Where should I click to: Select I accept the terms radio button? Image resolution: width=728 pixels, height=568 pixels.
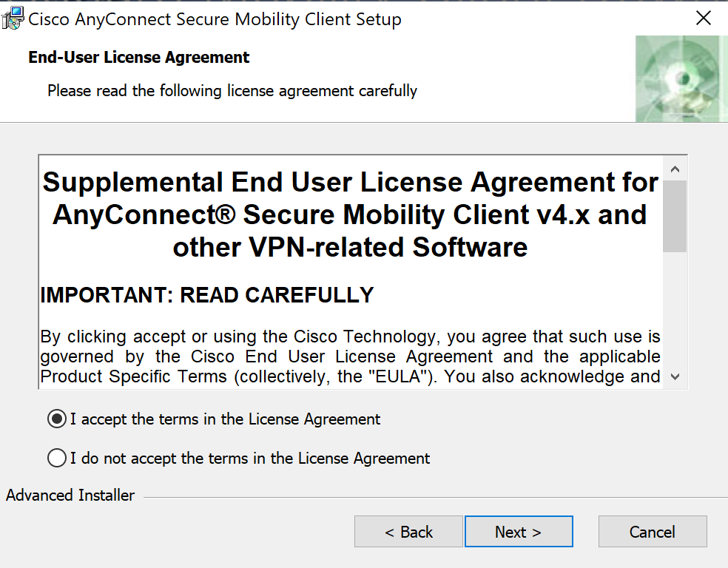click(57, 419)
